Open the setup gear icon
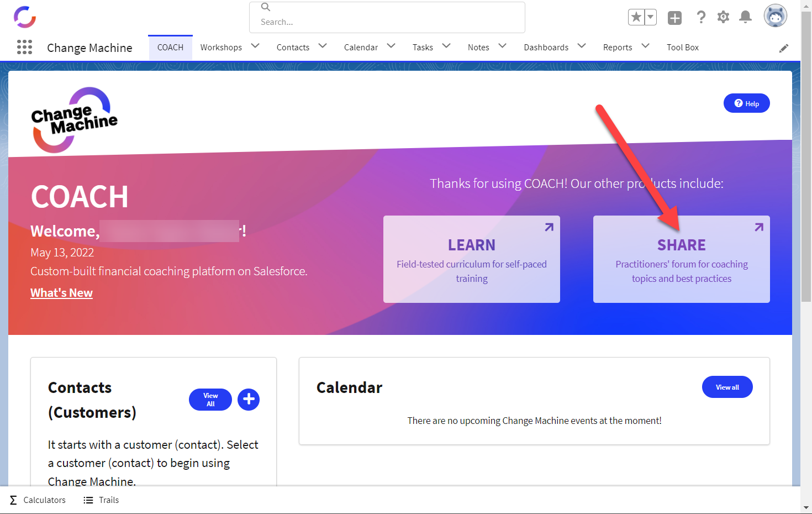Viewport: 812px width, 514px height. (x=723, y=17)
